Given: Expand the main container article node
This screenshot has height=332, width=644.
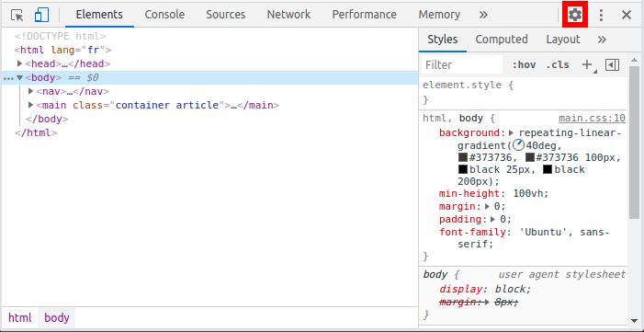Looking at the screenshot, I should tap(30, 106).
